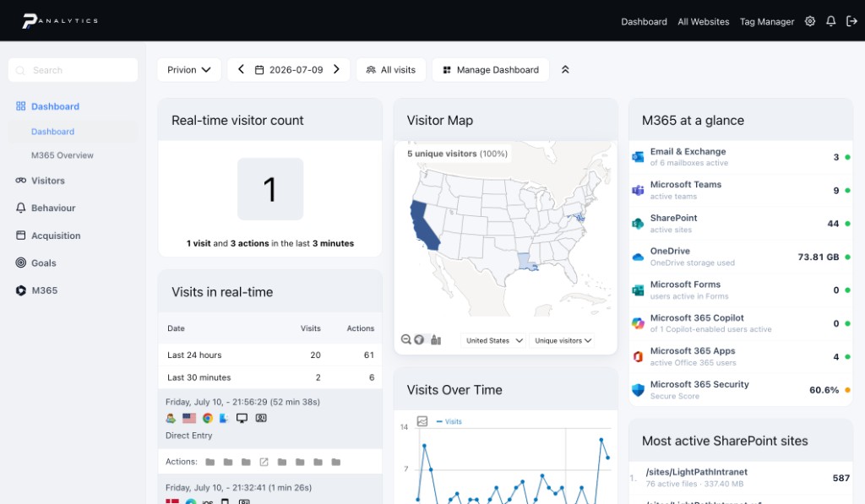Open the 2026-07-09 date picker
Screen dimensions: 865x504
(x=289, y=69)
